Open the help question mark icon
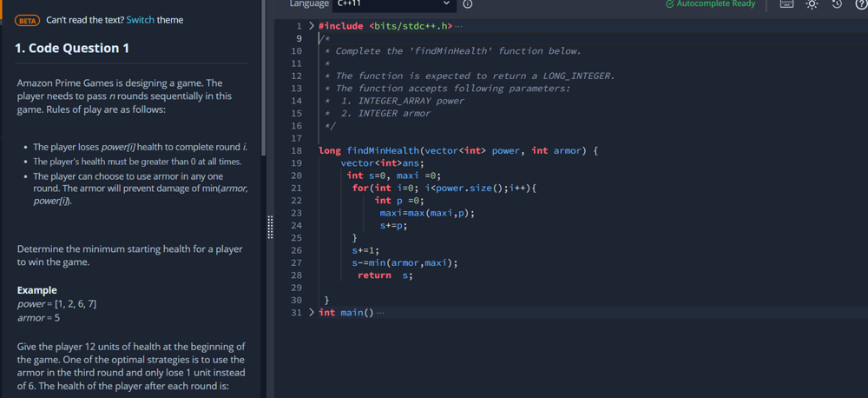The image size is (868, 398). pyautogui.click(x=861, y=3)
